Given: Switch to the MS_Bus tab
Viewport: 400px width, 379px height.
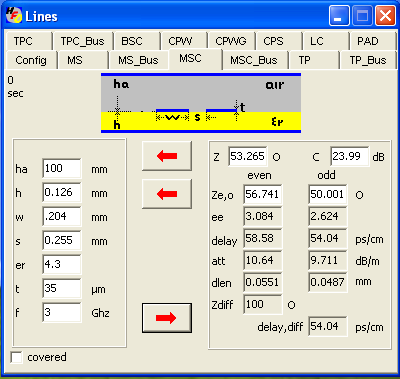Looking at the screenshot, I should tap(138, 60).
